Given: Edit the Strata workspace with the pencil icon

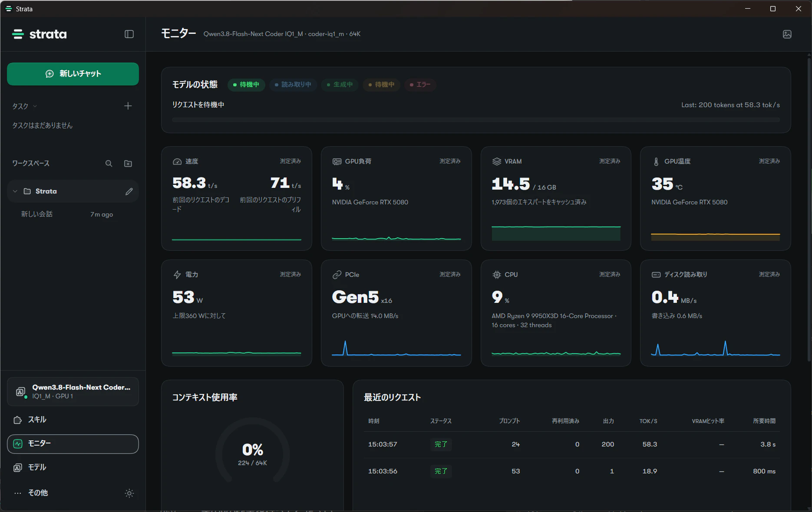Looking at the screenshot, I should coord(129,191).
